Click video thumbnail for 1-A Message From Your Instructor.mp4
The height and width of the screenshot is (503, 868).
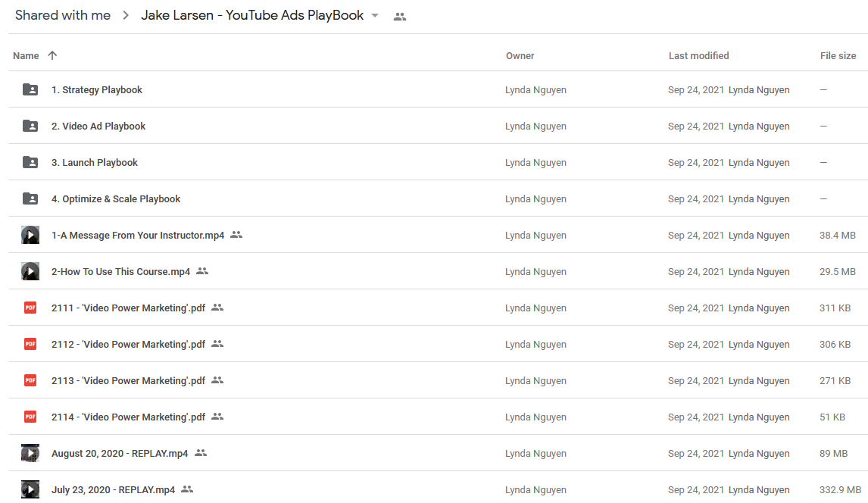pos(30,235)
